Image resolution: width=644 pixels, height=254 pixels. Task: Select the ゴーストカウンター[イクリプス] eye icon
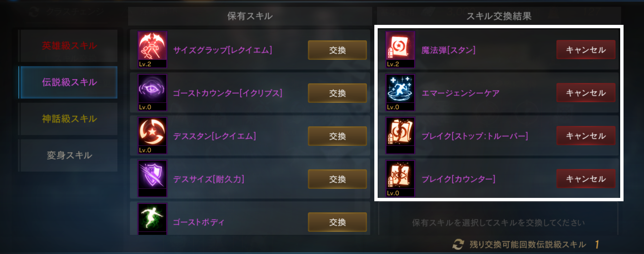pyautogui.click(x=152, y=93)
